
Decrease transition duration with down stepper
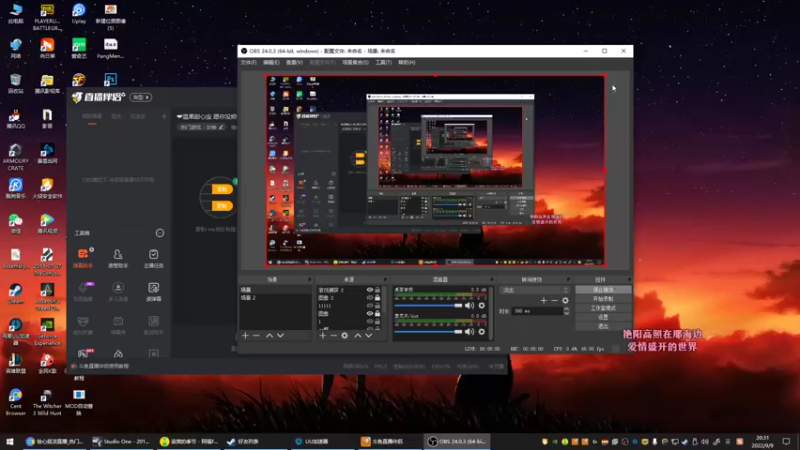[566, 313]
